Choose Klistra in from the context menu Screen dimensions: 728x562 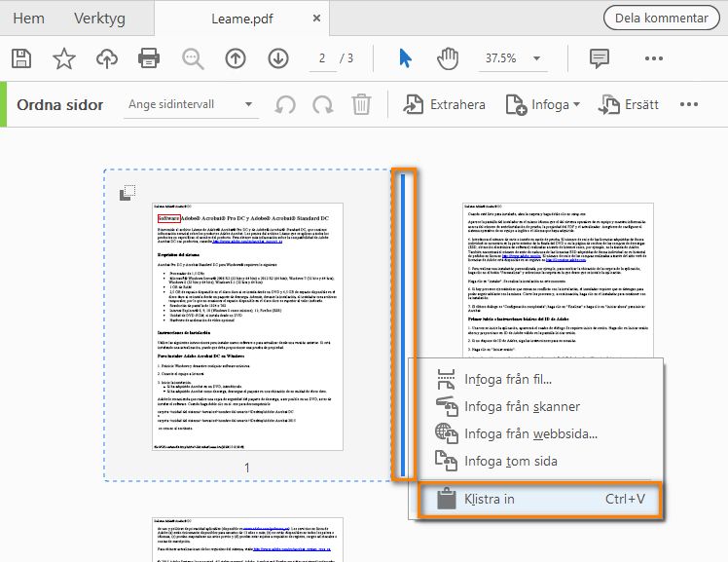point(540,500)
